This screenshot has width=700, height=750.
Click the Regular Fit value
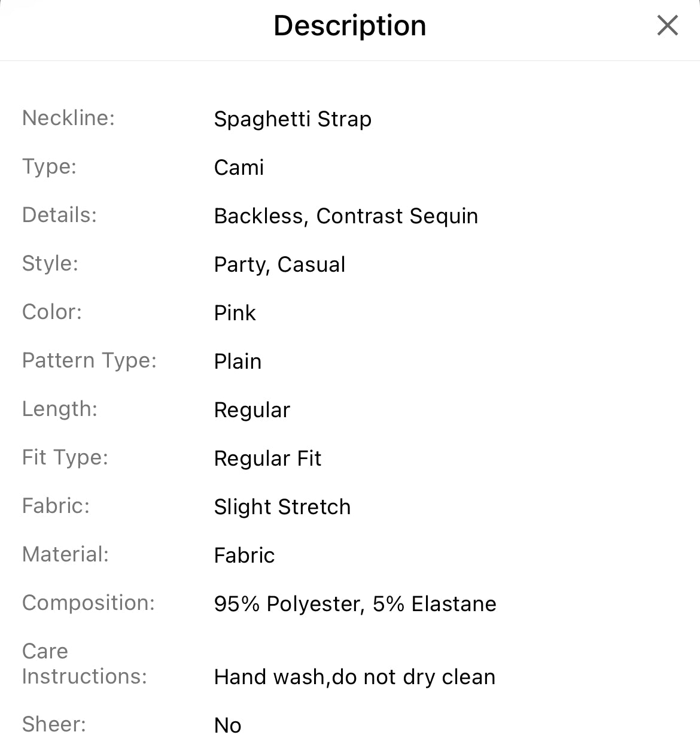coord(267,458)
